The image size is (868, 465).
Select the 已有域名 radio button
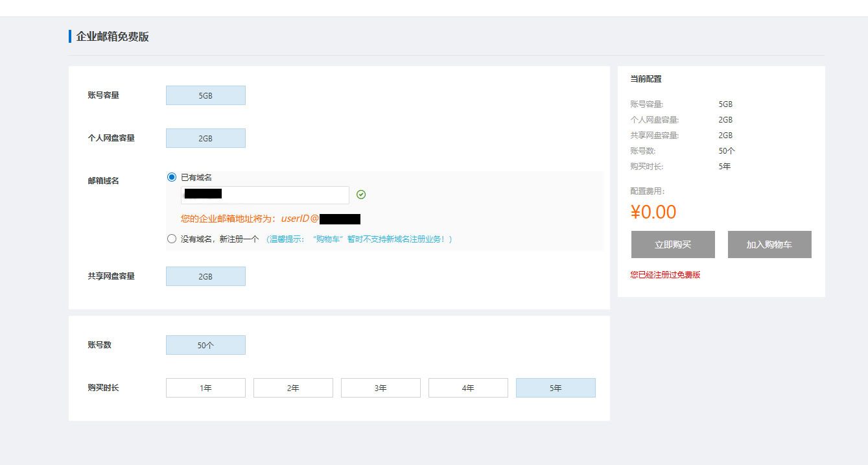pyautogui.click(x=172, y=177)
